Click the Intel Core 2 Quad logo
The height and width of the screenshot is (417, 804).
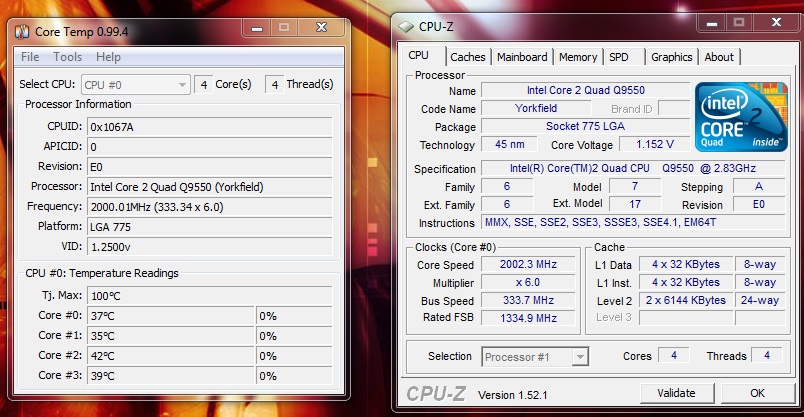click(741, 117)
